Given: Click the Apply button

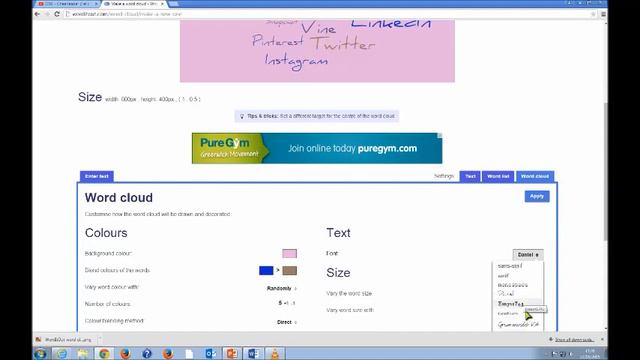Looking at the screenshot, I should pos(537,196).
